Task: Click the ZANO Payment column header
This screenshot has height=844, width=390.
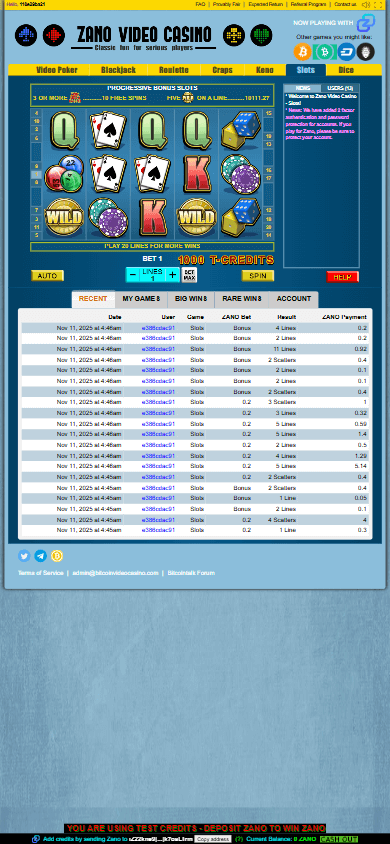Action: pyautogui.click(x=344, y=317)
